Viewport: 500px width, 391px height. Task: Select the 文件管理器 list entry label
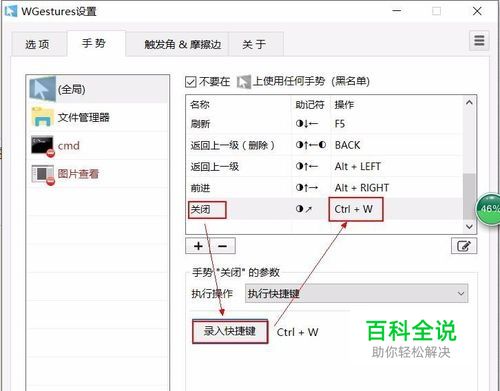click(84, 117)
